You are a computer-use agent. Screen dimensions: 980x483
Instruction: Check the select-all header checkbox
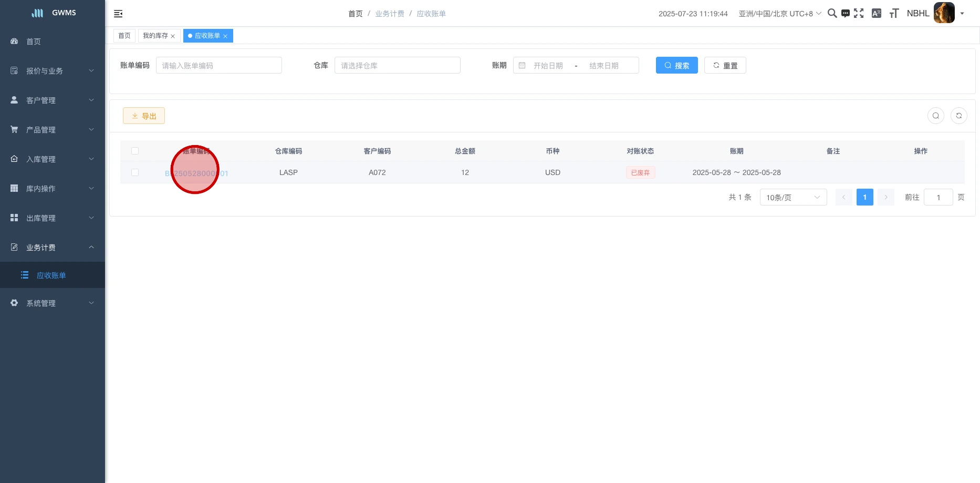click(x=135, y=151)
